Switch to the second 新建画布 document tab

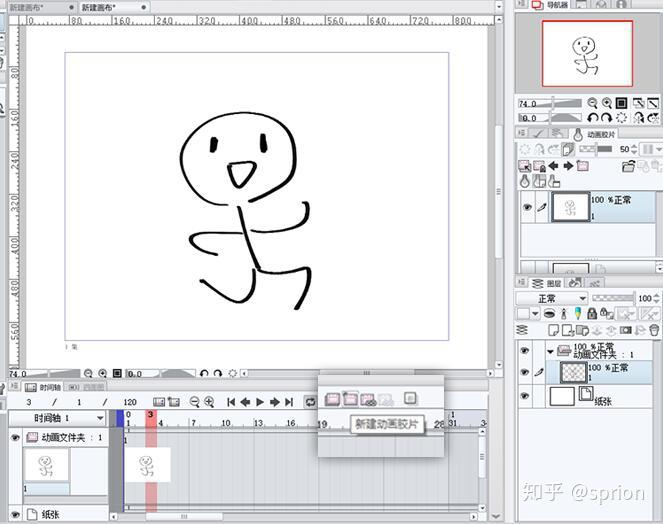[x=114, y=7]
